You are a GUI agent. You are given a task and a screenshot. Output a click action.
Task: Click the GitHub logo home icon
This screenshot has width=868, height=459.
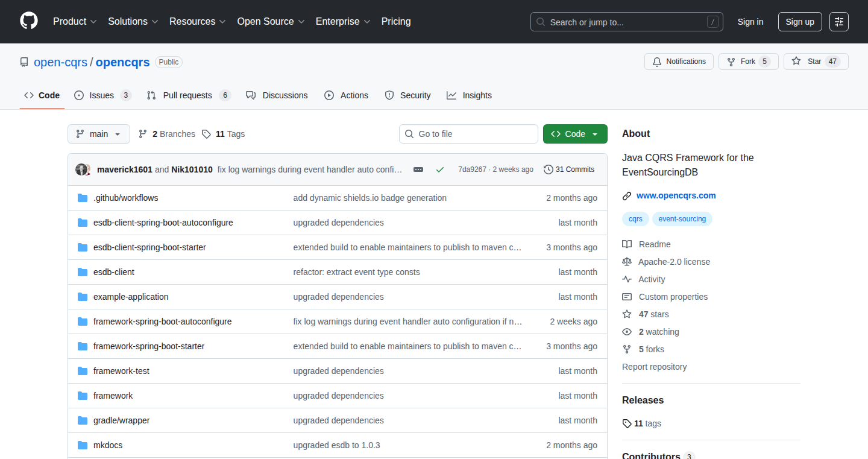point(29,21)
